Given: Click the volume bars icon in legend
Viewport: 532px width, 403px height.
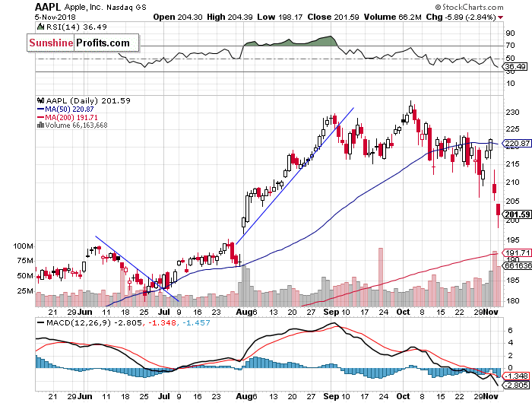Looking at the screenshot, I should [x=40, y=125].
